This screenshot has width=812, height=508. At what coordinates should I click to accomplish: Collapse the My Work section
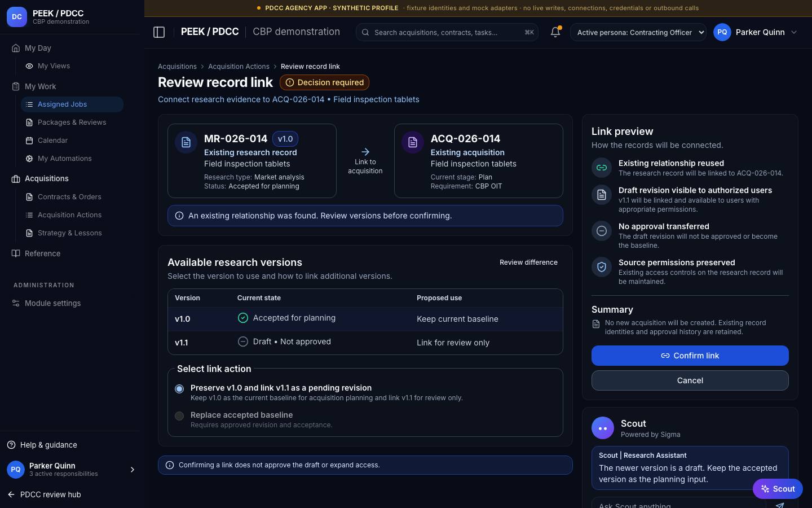pyautogui.click(x=40, y=86)
